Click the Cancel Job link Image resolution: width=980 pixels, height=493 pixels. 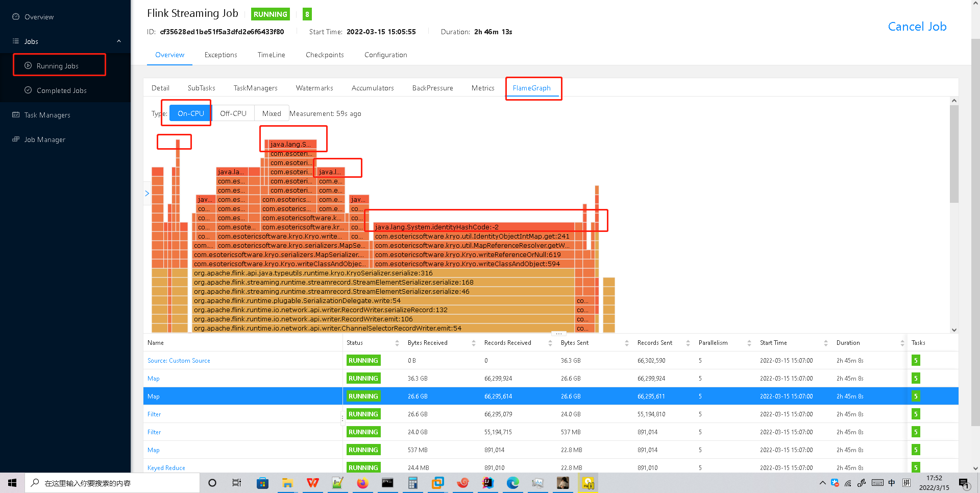click(x=917, y=27)
